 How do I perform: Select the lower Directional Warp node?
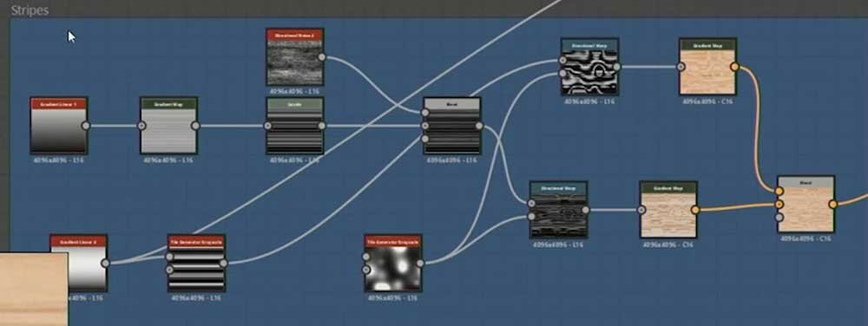click(x=558, y=210)
